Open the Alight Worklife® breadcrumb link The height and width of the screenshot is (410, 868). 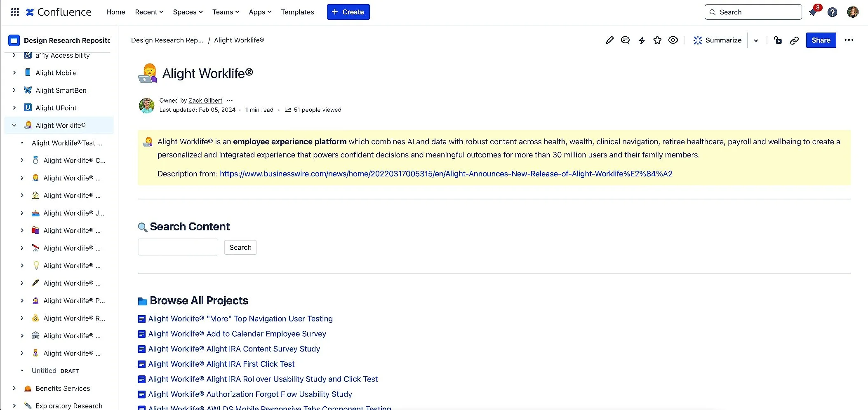[239, 40]
